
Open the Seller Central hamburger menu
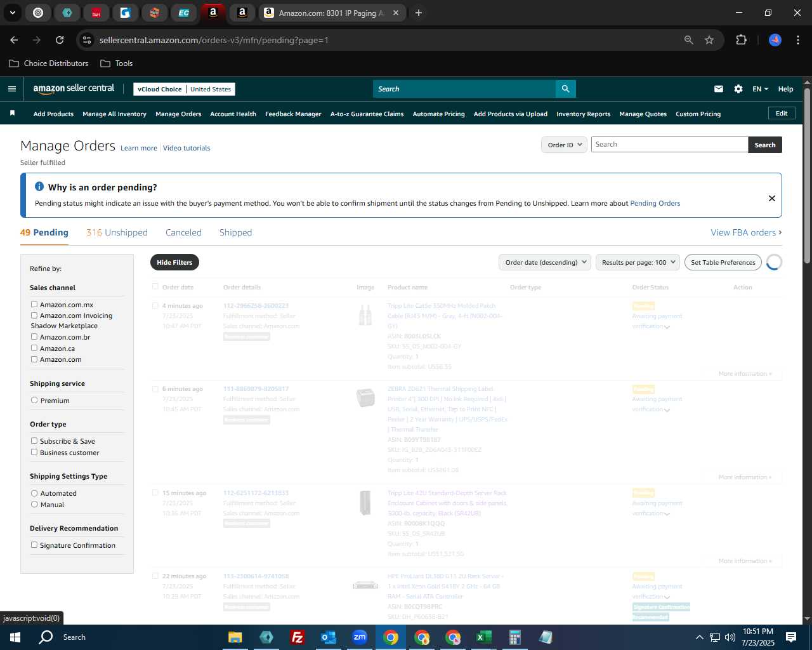(11, 89)
